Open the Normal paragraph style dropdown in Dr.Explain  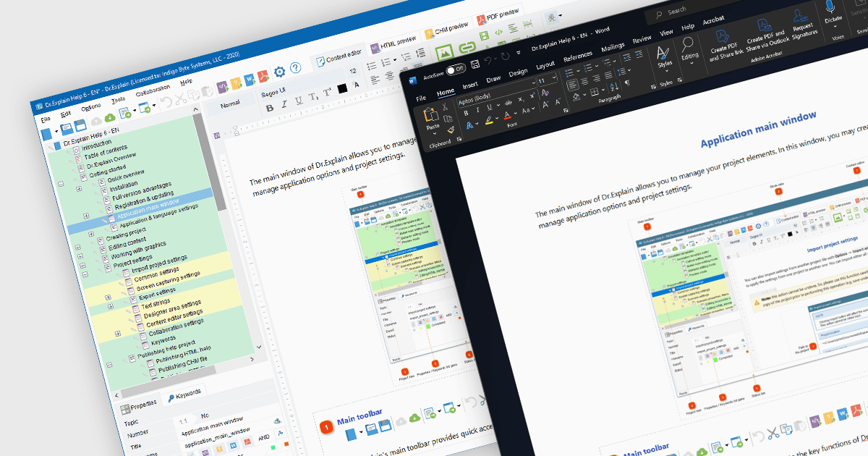pos(230,104)
